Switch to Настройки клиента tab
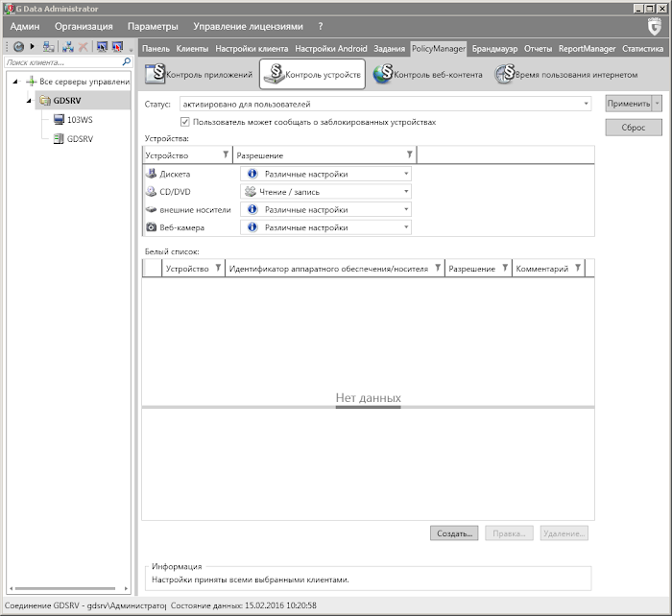 click(252, 48)
